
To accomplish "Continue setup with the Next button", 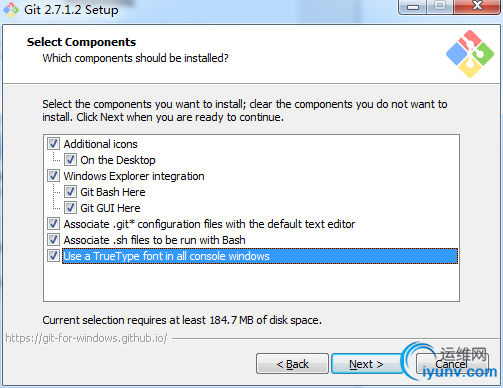I will (366, 364).
